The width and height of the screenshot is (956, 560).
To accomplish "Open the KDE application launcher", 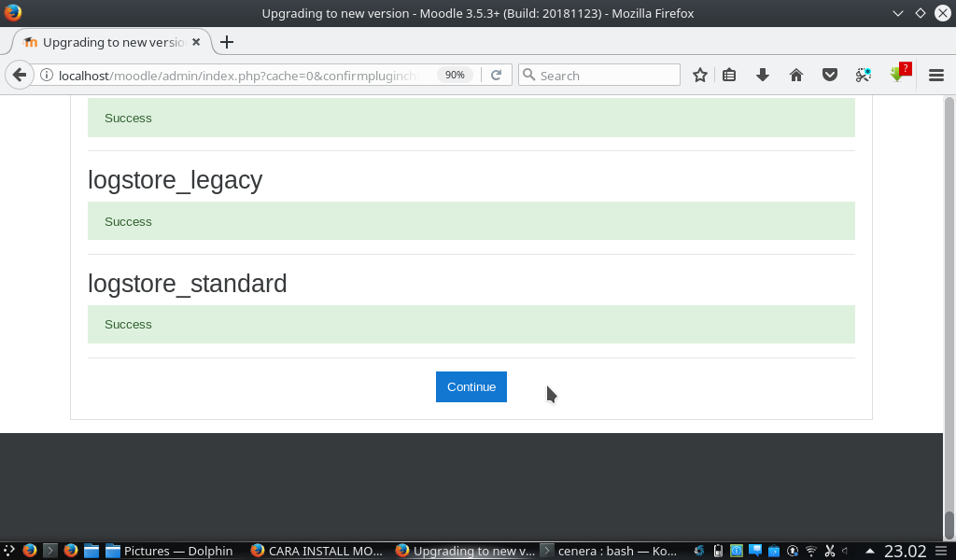I will pyautogui.click(x=8, y=551).
